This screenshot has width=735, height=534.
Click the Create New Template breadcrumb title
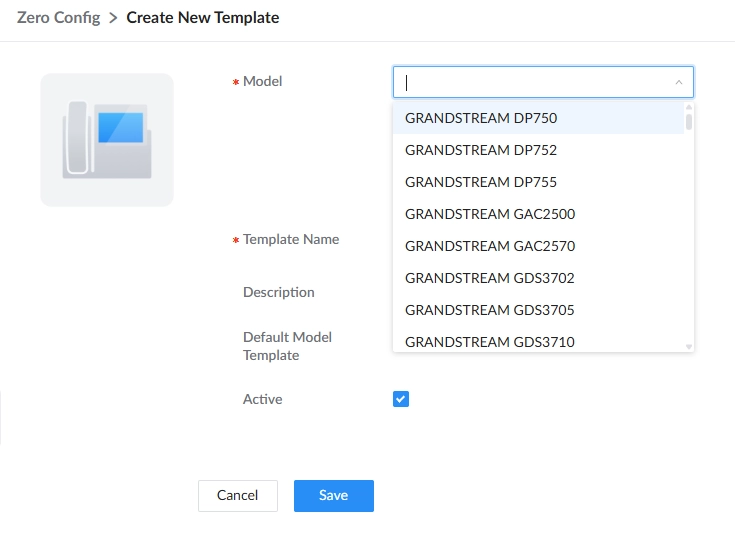pyautogui.click(x=202, y=18)
